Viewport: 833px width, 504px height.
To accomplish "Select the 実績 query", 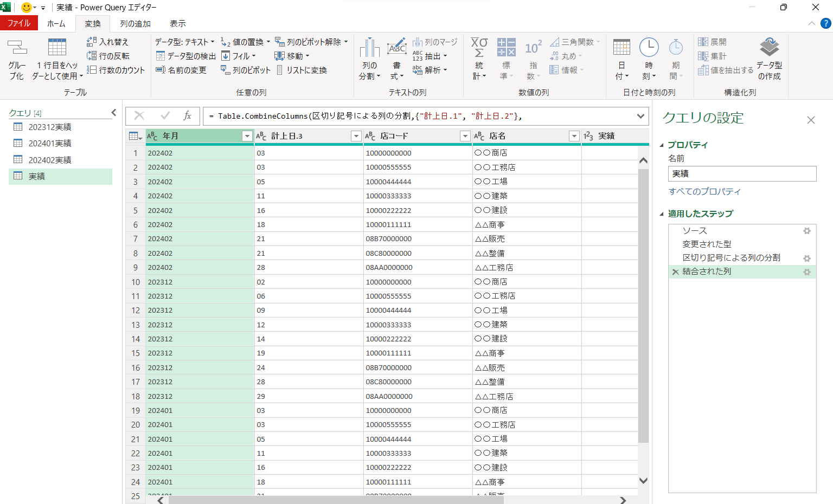I will click(60, 176).
